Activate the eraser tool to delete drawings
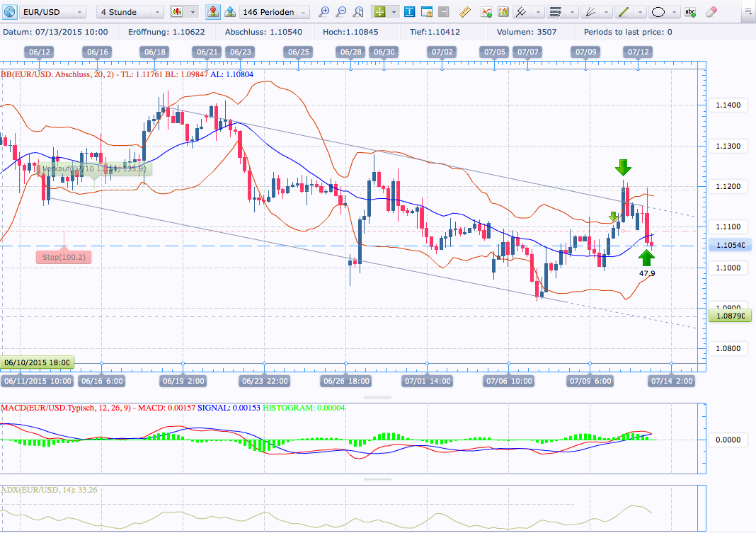 (710, 12)
